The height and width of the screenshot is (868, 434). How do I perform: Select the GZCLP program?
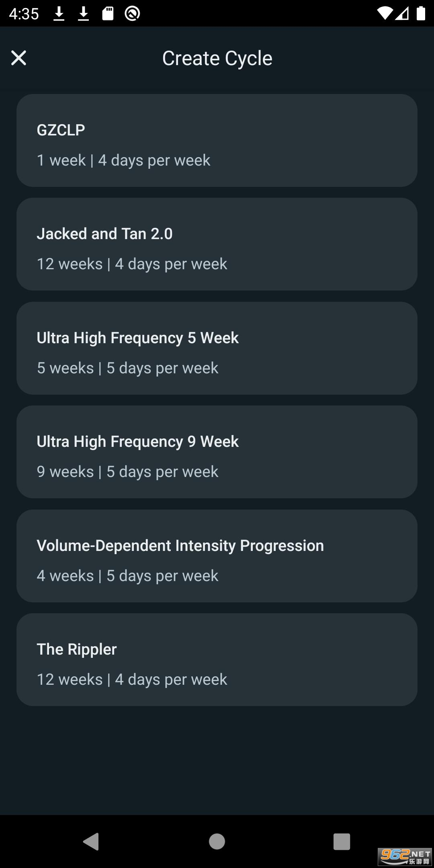pos(217,141)
